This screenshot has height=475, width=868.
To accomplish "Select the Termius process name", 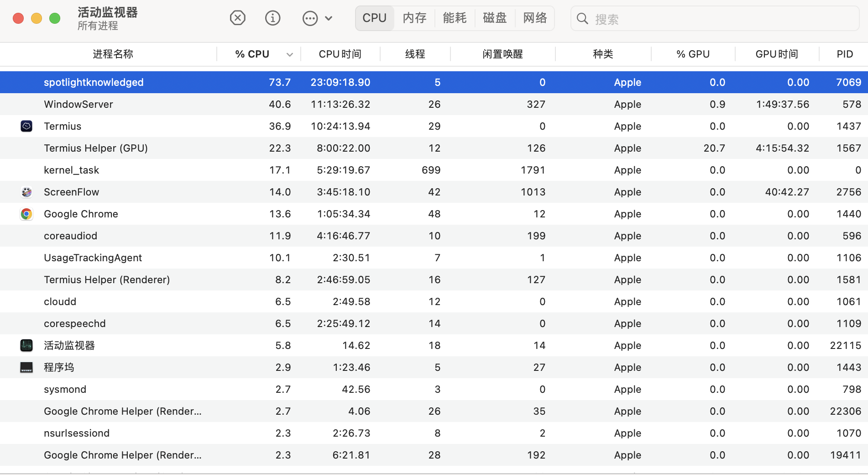I will tap(63, 126).
